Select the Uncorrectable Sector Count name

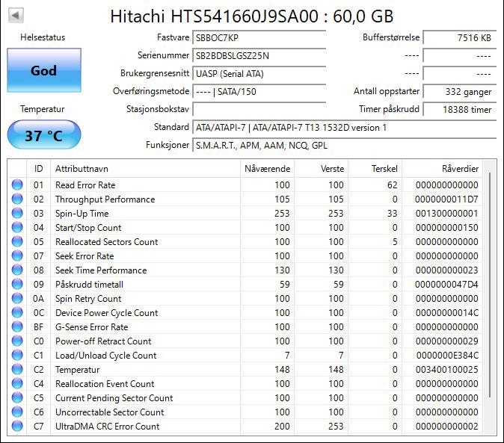[110, 412]
